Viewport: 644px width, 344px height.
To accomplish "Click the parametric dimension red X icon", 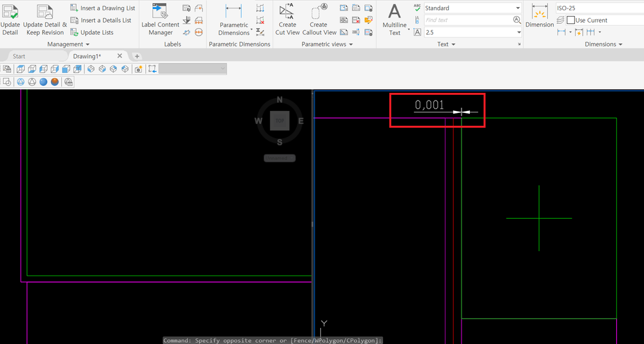I will click(x=260, y=20).
